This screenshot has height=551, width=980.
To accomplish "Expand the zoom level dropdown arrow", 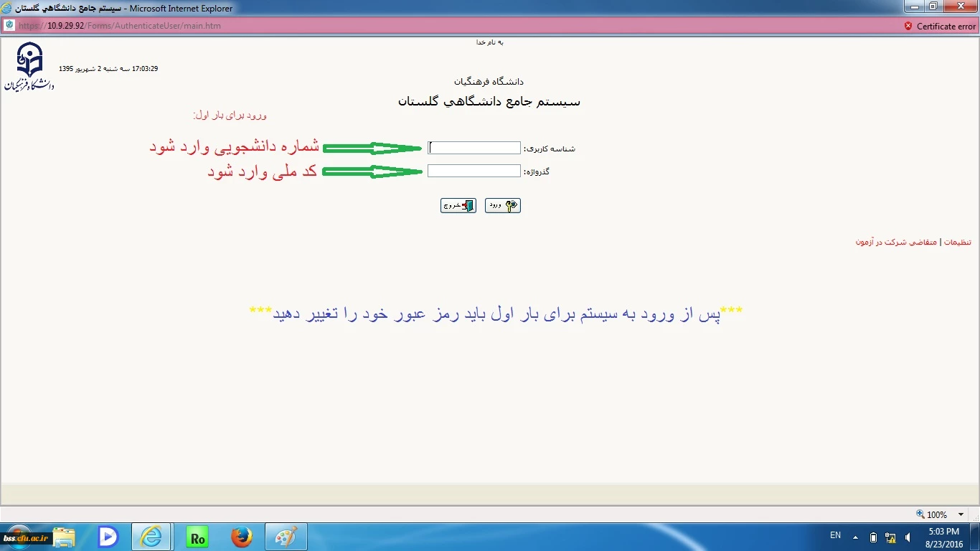I will tap(961, 514).
